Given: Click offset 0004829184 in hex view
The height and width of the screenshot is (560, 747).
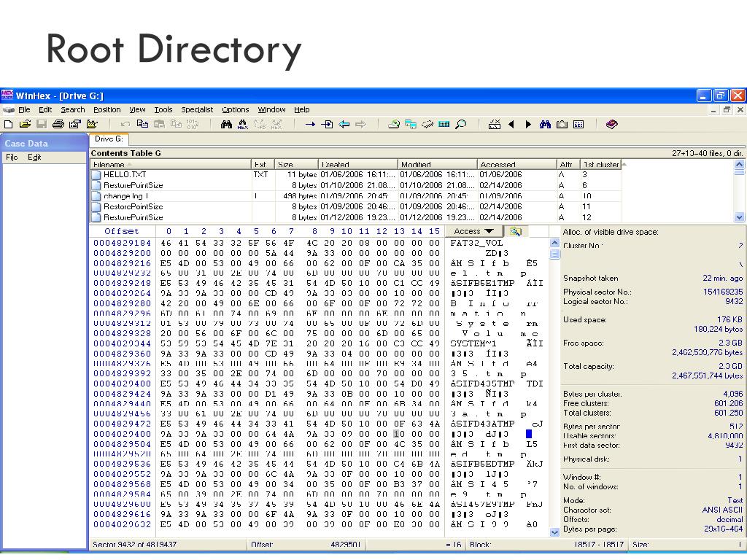Looking at the screenshot, I should point(122,244).
